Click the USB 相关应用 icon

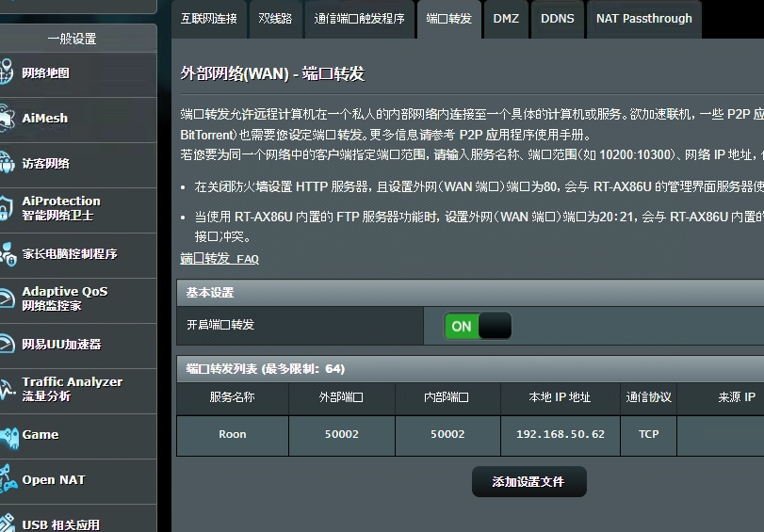click(x=7, y=523)
